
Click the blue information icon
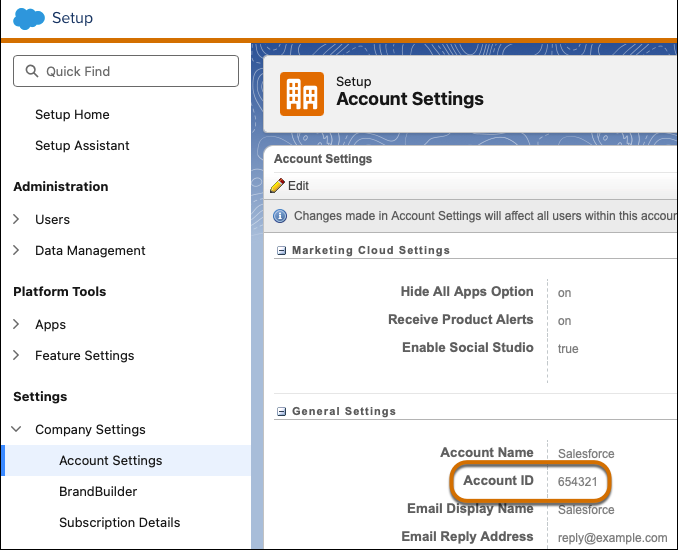pos(280,216)
